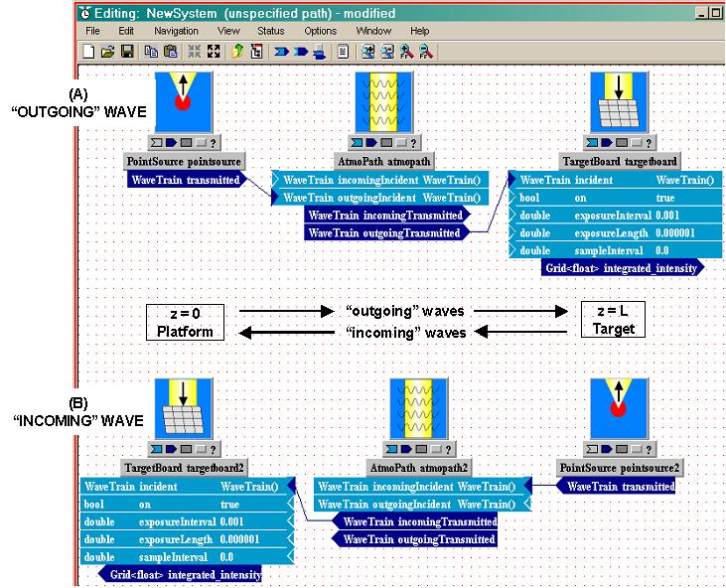Click the Paste clipboard toolbar icon
This screenshot has height=588, width=726.
pyautogui.click(x=171, y=52)
